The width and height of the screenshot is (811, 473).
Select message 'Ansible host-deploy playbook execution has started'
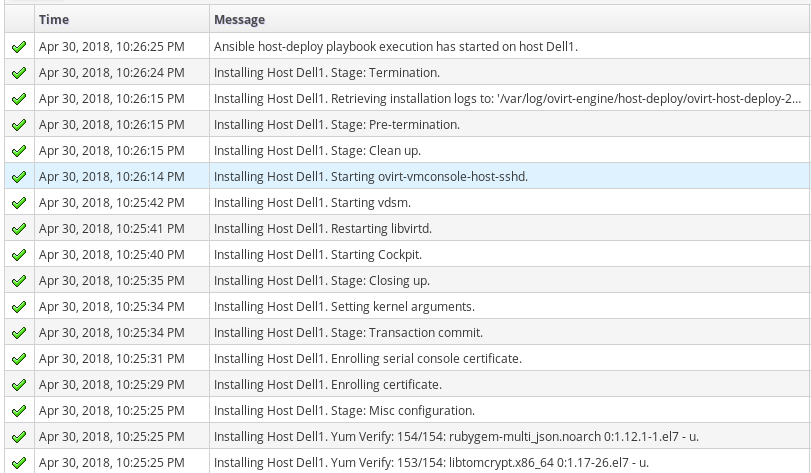coord(396,47)
